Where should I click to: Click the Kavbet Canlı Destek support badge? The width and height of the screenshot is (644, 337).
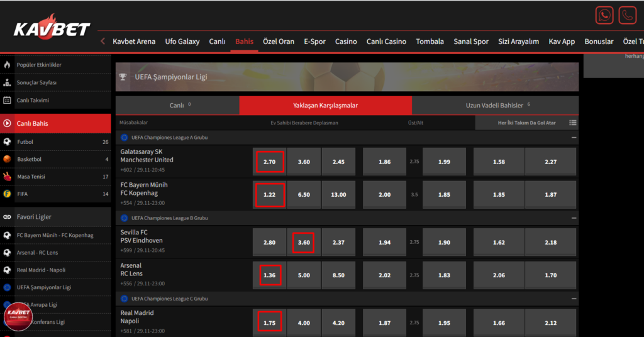(x=19, y=316)
